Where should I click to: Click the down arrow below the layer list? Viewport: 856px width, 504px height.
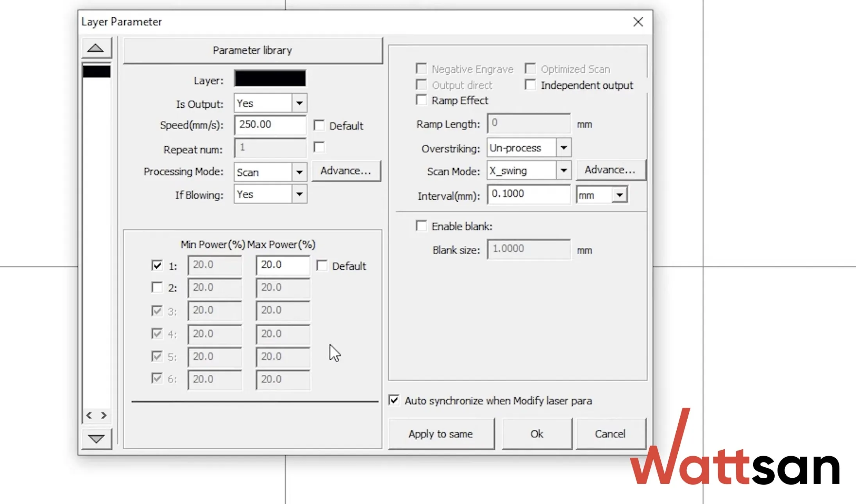[96, 438]
